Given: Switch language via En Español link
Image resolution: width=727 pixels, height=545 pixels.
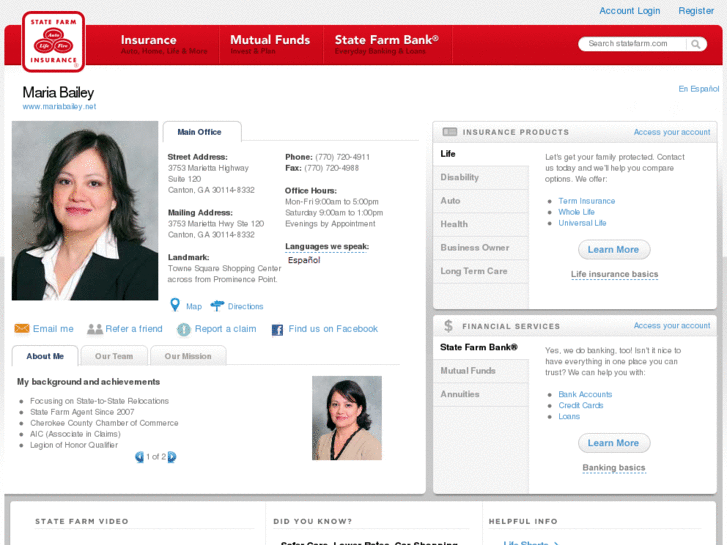Looking at the screenshot, I should pyautogui.click(x=699, y=89).
